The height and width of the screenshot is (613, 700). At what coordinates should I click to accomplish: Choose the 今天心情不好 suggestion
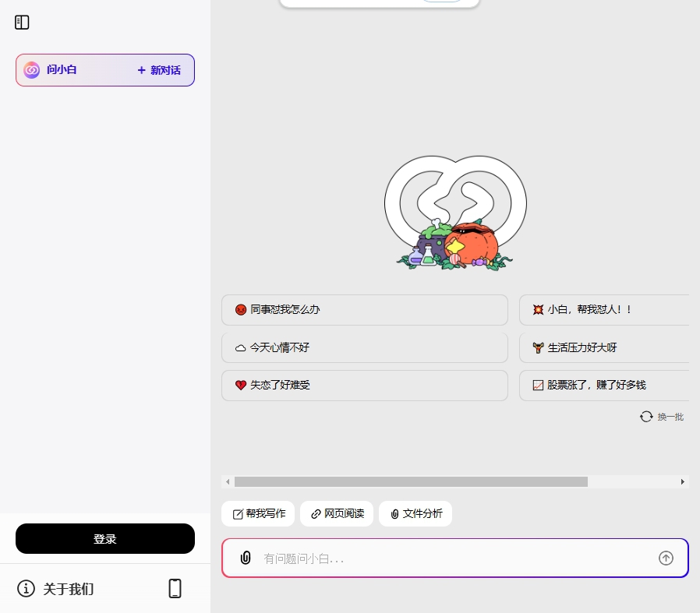click(365, 347)
